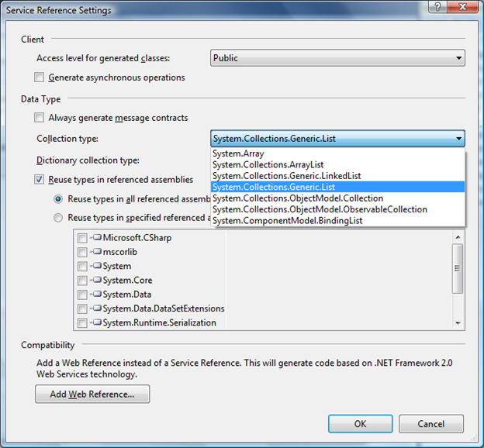Collapse the Collection type combo box arrow
The image size is (484, 448).
[458, 140]
